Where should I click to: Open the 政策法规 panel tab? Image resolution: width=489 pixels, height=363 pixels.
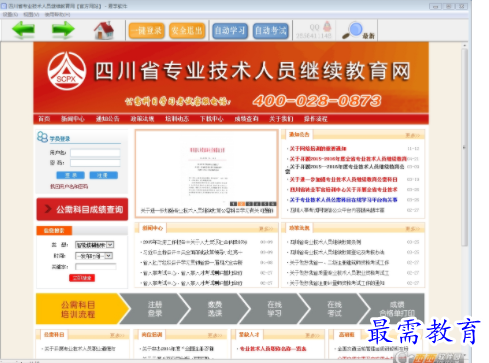[299, 228]
